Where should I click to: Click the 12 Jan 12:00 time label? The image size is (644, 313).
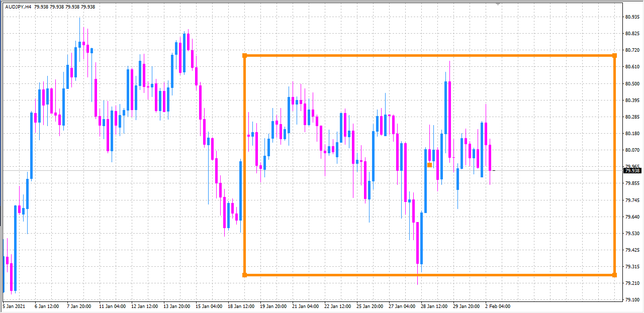[x=144, y=306]
